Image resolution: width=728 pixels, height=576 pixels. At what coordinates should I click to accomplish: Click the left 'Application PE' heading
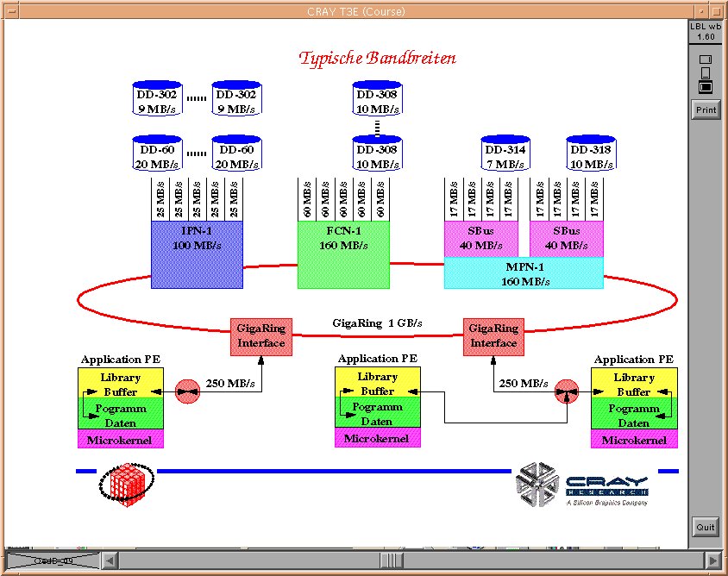pyautogui.click(x=121, y=360)
